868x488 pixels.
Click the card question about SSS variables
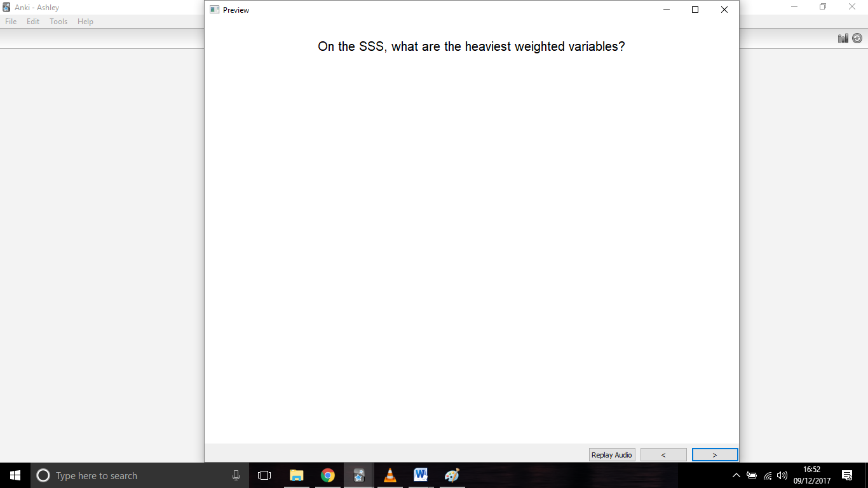[x=471, y=46]
